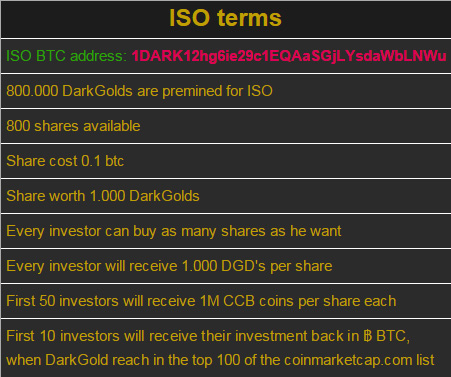This screenshot has width=451, height=377.
Task: Select the 800 shares available row
Action: pos(226,126)
